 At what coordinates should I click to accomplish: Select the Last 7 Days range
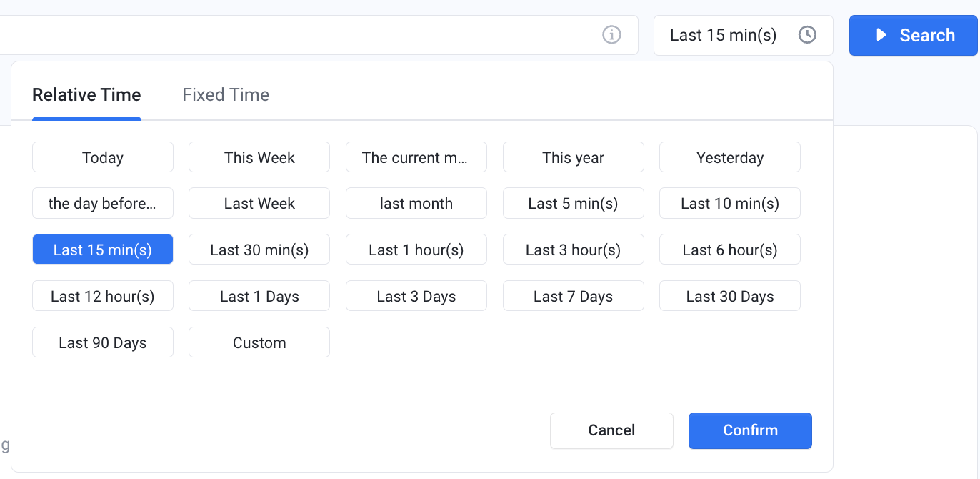tap(574, 296)
